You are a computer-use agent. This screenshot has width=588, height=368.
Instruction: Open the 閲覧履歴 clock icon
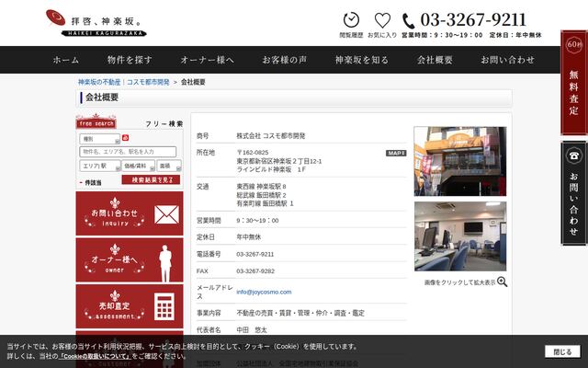[x=351, y=20]
